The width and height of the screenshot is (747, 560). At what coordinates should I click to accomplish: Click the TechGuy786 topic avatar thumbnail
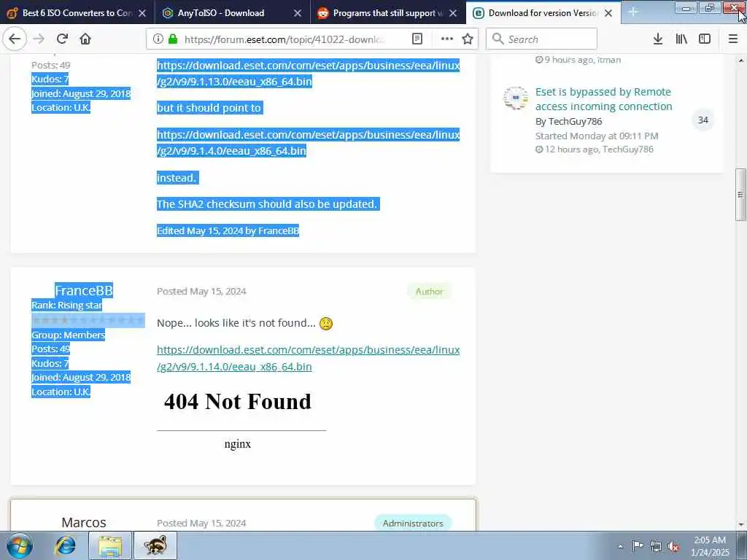point(516,98)
